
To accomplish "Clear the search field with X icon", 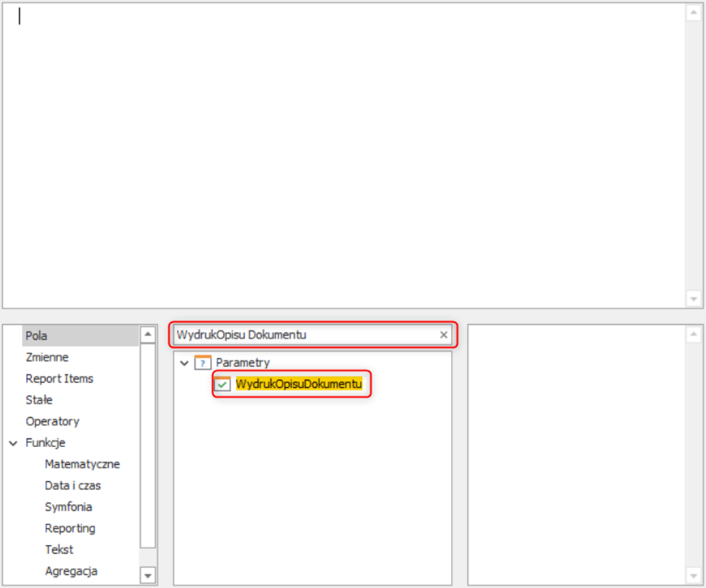I will tap(443, 335).
